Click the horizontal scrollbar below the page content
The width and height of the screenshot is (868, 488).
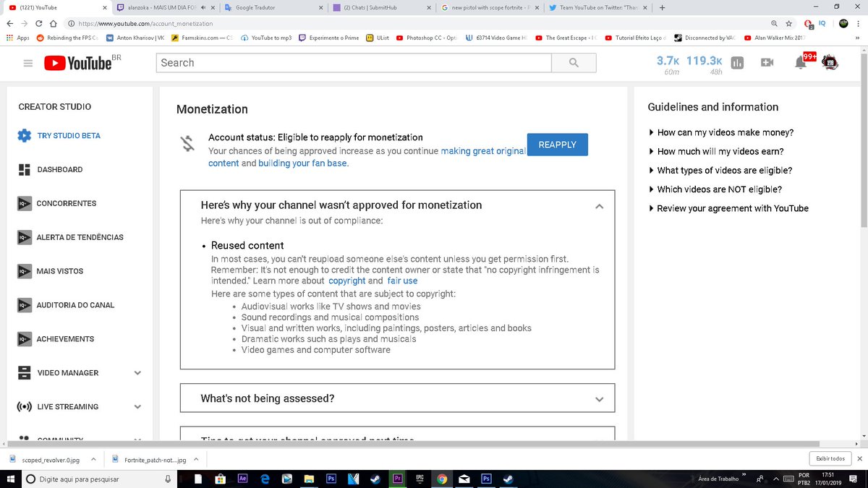(x=412, y=442)
